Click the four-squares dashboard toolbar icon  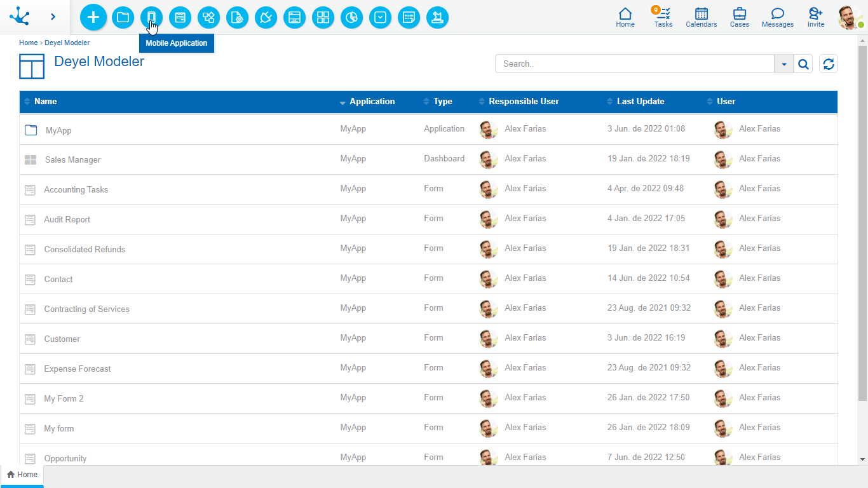[x=323, y=18]
